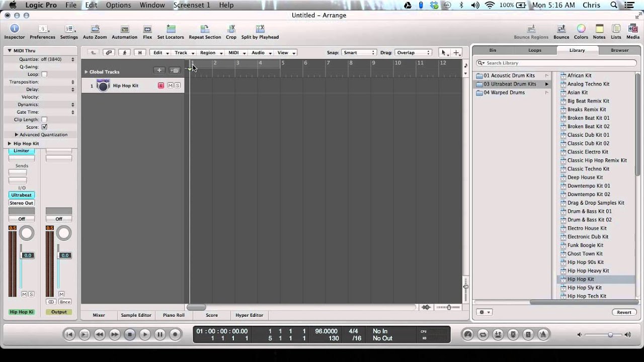Mute the Output channel strip
Screen dimensions: 644x362
pyautogui.click(x=61, y=294)
